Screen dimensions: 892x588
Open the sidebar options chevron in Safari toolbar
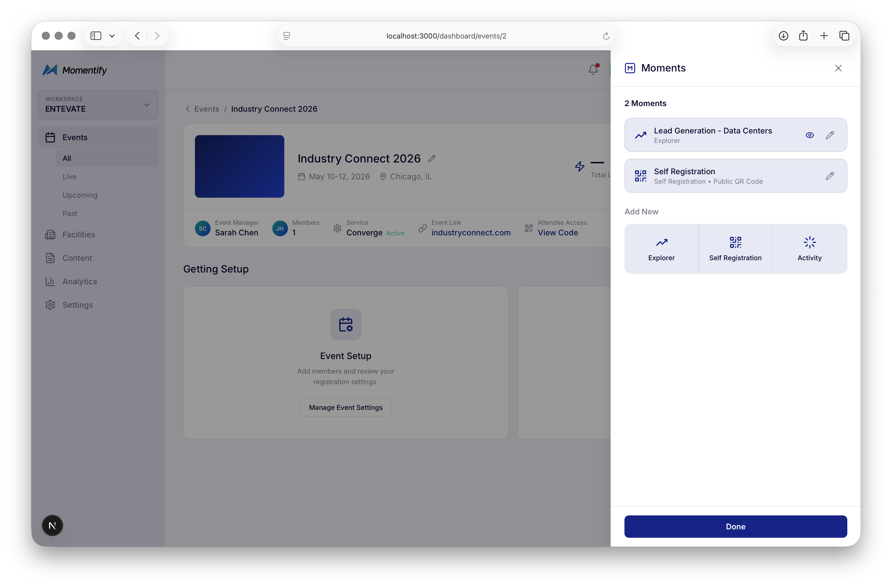(x=112, y=36)
